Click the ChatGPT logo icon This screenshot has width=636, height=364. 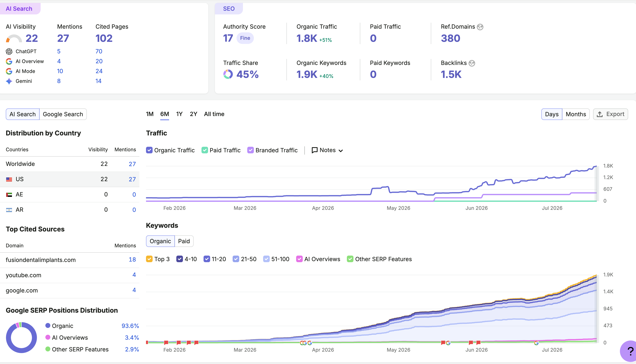[x=9, y=52]
